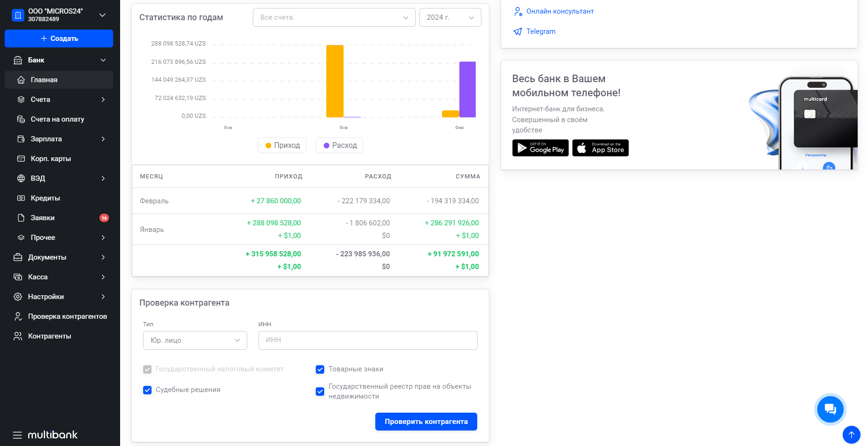Click the Telegram paper plane icon
The height and width of the screenshot is (446, 868).
(x=518, y=31)
